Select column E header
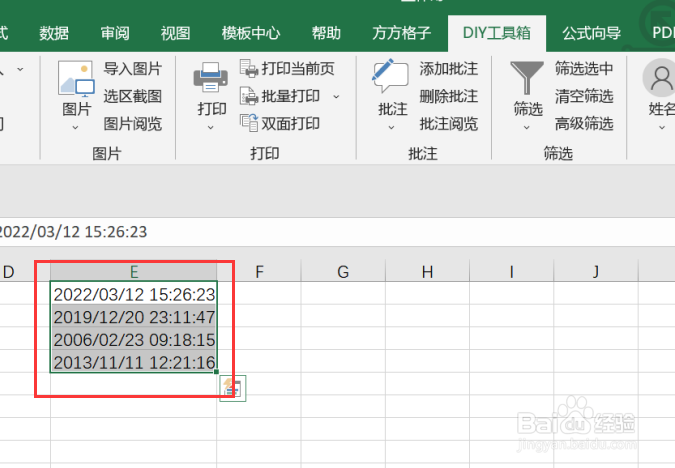 point(133,272)
